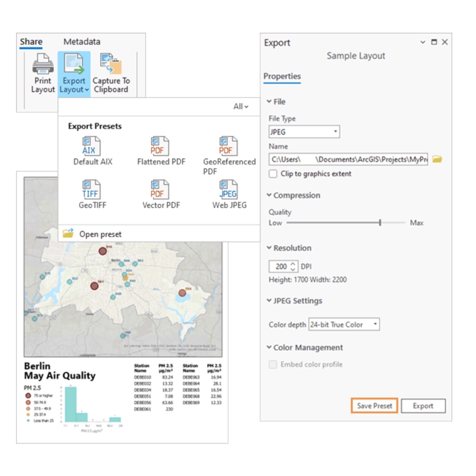
Task: Browse for output file with folder icon
Action: tap(437, 159)
